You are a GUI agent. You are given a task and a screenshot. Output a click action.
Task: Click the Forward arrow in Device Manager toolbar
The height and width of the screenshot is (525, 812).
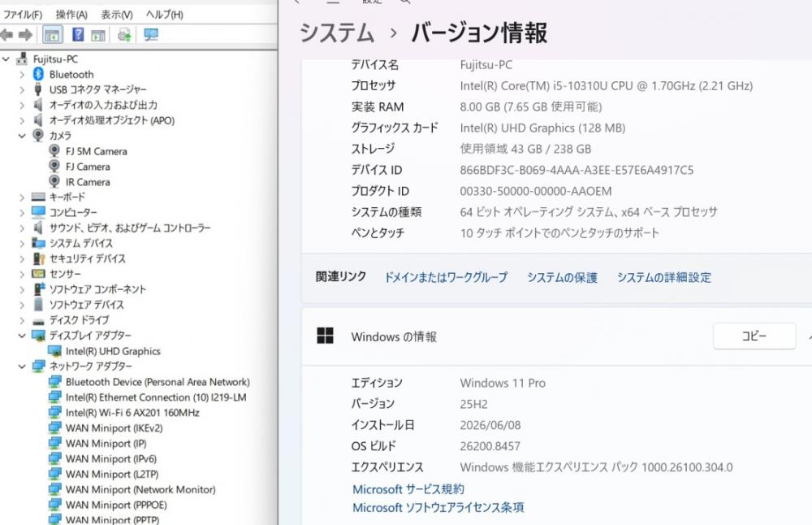pyautogui.click(x=25, y=35)
